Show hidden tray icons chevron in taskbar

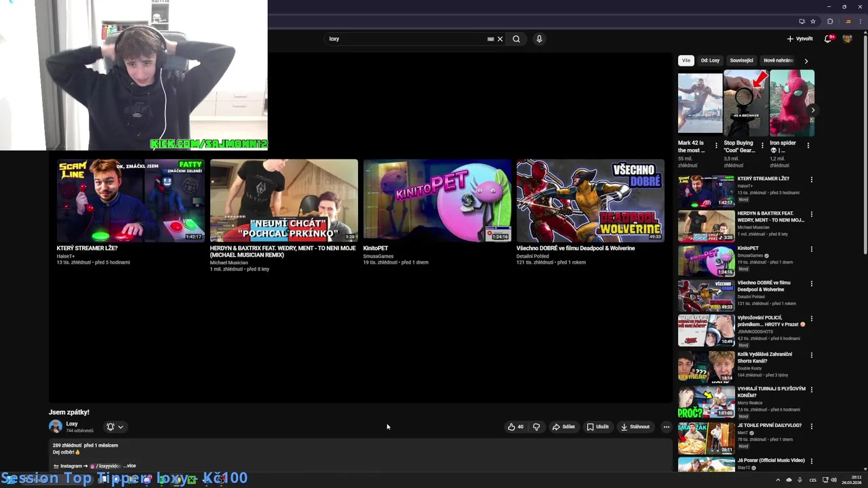point(778,480)
